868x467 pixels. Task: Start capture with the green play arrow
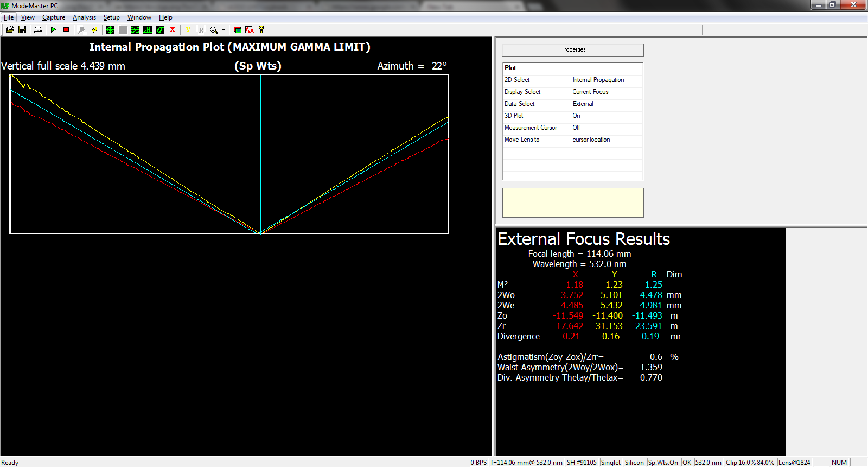click(53, 30)
